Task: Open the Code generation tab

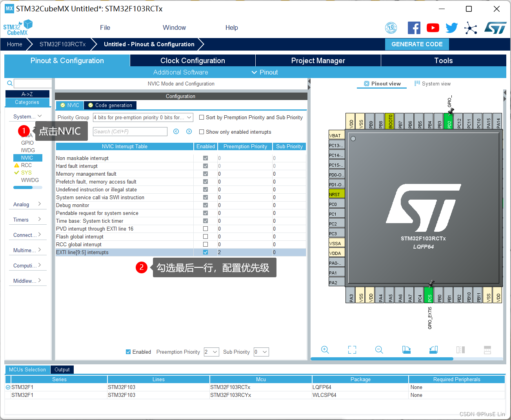Action: click(x=110, y=105)
